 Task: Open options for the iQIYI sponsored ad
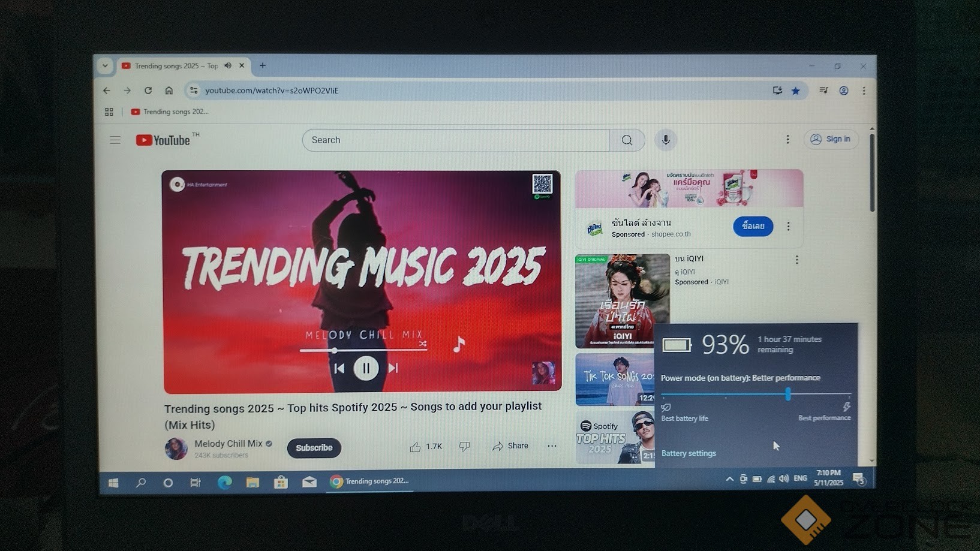[796, 260]
